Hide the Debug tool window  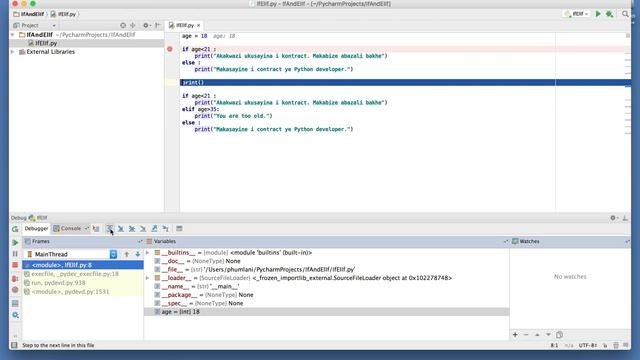tap(625, 218)
